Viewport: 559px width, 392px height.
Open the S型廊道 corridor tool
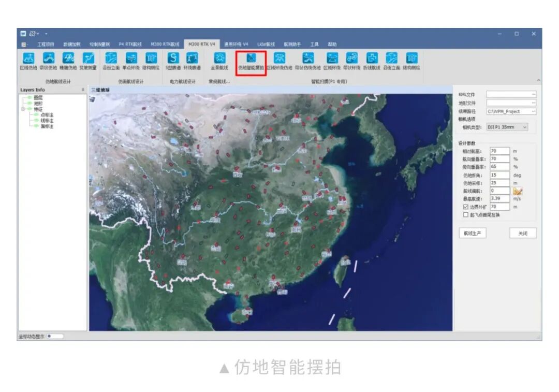tap(173, 61)
